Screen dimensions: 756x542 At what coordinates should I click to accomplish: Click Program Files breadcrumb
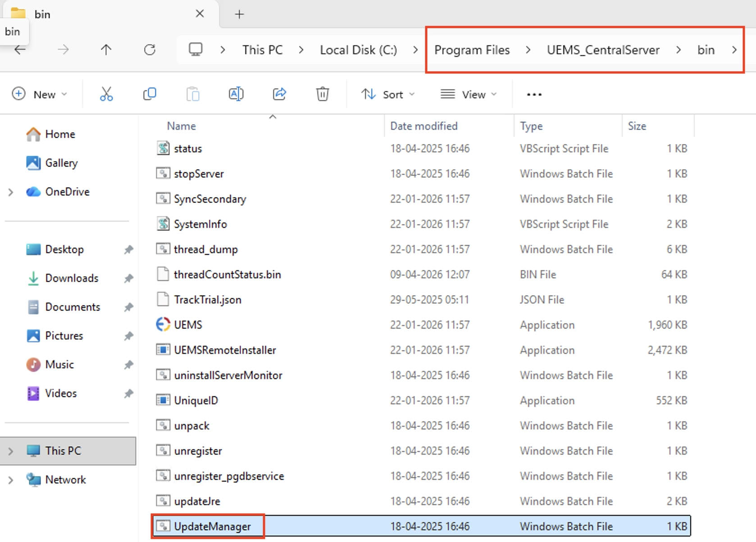coord(472,50)
